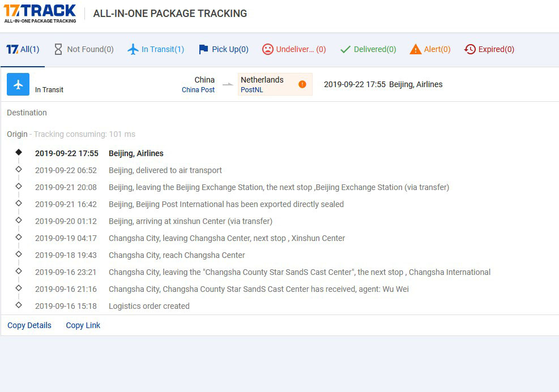The width and height of the screenshot is (559, 392).
Task: Click the hourglass Not Found icon
Action: (58, 49)
